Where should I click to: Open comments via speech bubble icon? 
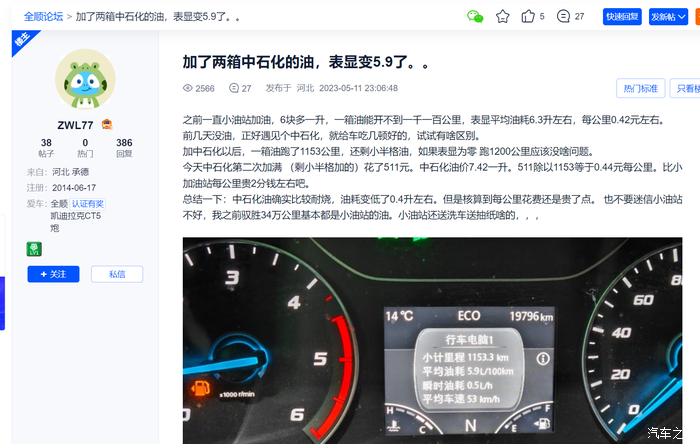(x=563, y=17)
